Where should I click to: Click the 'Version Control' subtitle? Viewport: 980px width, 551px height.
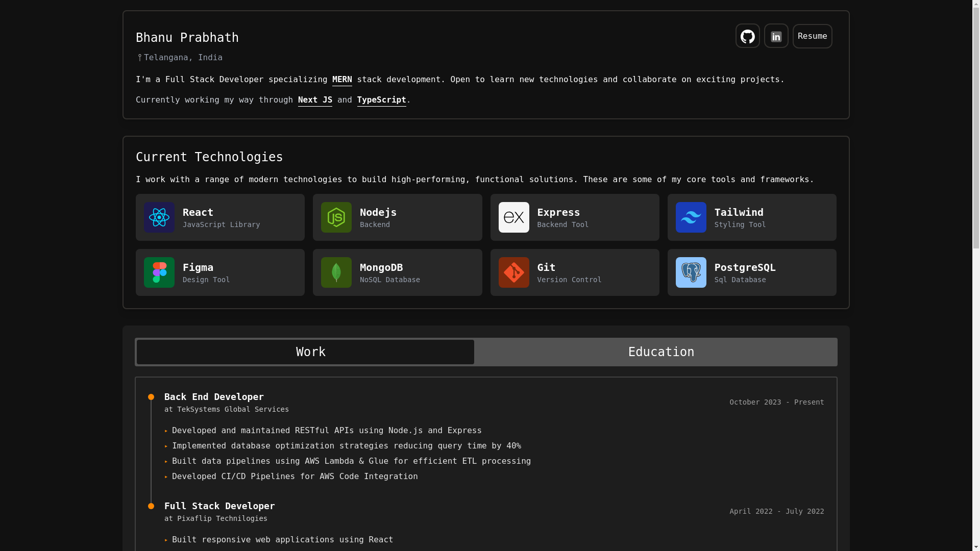coord(569,280)
